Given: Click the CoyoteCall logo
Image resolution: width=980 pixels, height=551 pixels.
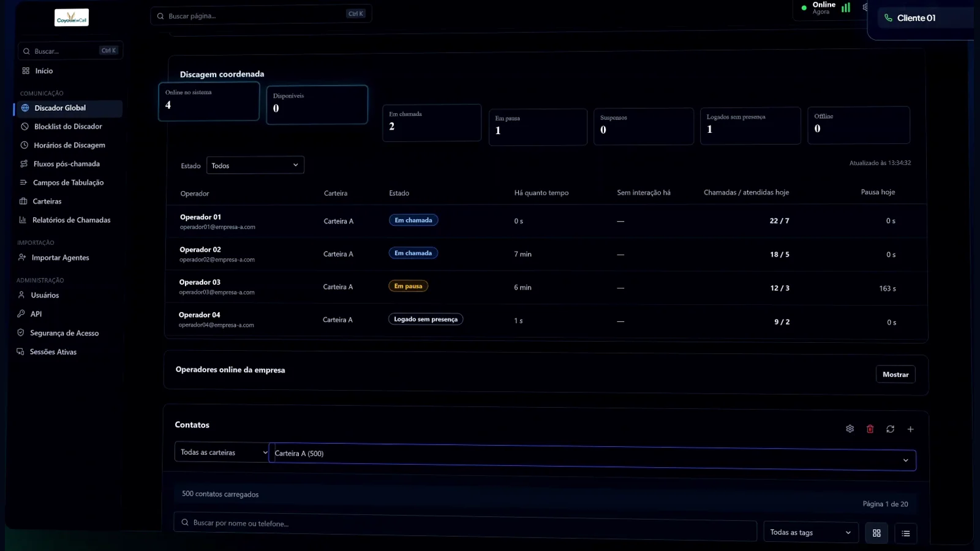Looking at the screenshot, I should [x=72, y=18].
